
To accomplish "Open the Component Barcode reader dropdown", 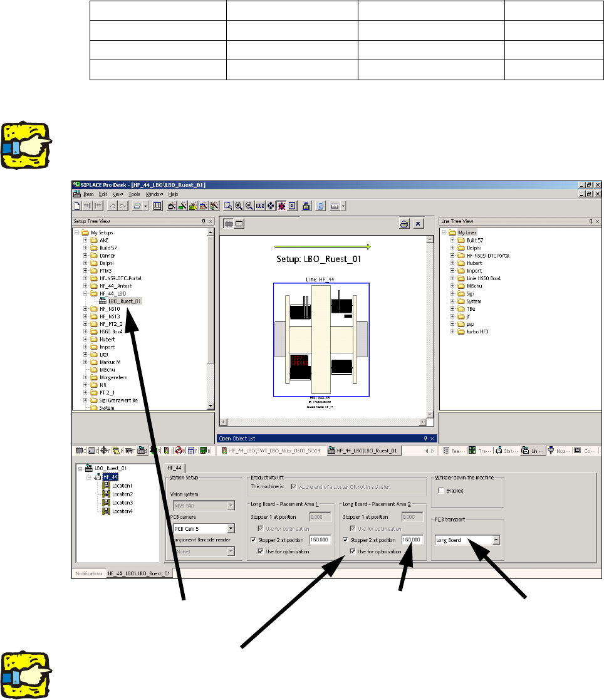I will pos(231,551).
